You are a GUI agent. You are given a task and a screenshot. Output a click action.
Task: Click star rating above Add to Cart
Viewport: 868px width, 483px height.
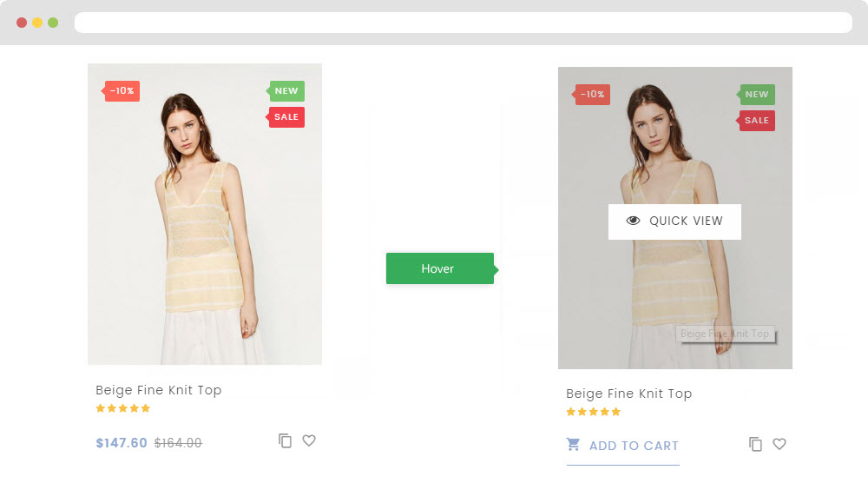tap(594, 412)
